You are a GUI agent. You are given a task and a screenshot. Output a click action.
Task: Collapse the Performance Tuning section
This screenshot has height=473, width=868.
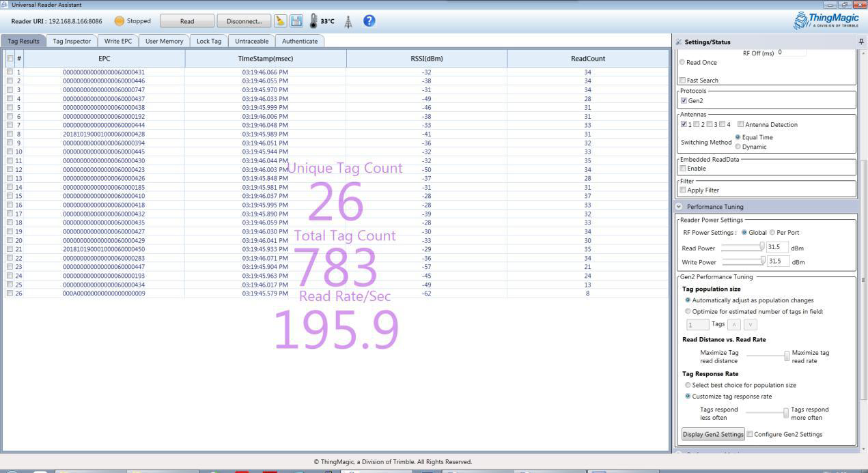pyautogui.click(x=679, y=207)
